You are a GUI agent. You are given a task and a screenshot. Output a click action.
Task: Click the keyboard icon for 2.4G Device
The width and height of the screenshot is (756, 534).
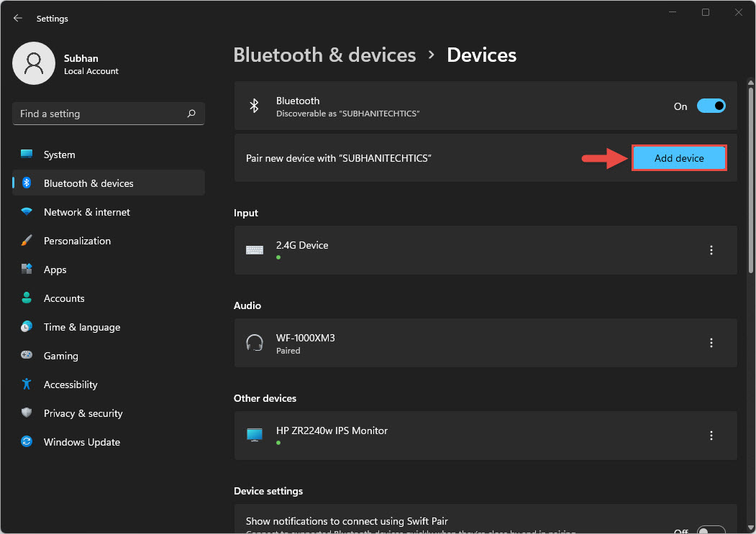pos(255,249)
